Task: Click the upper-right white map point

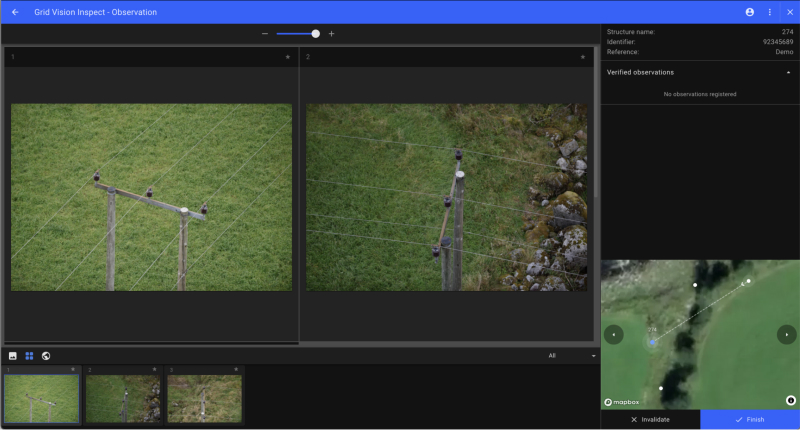Action: (748, 281)
